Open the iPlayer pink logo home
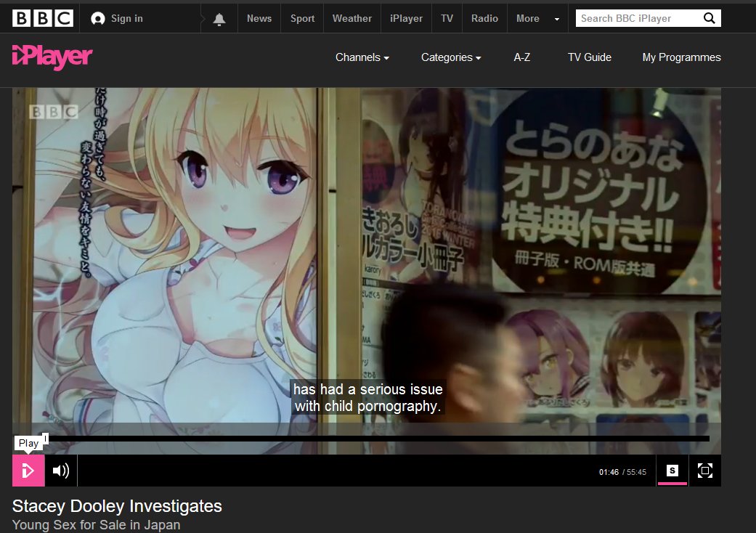Image resolution: width=756 pixels, height=533 pixels. click(x=52, y=57)
